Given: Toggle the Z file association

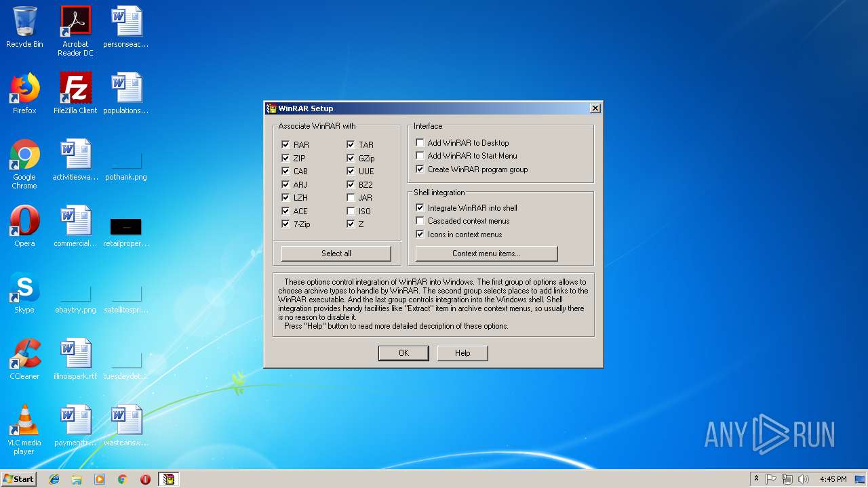Looking at the screenshot, I should 351,224.
